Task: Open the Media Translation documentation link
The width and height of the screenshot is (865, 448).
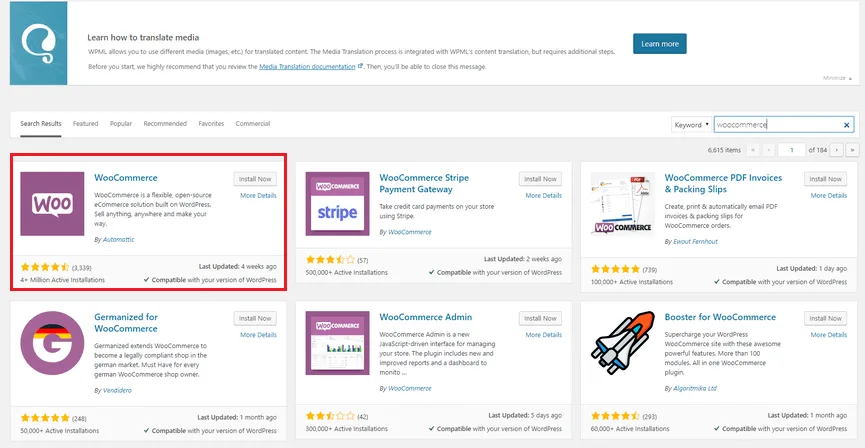Action: tap(307, 67)
